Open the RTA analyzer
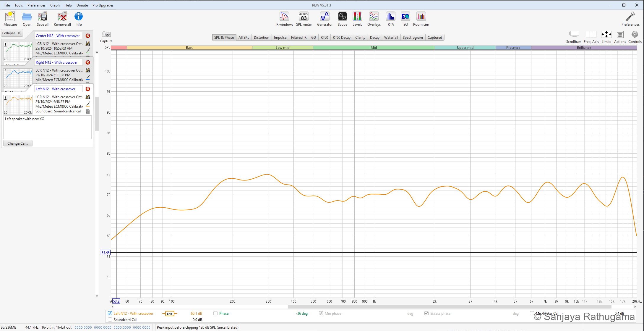 click(x=390, y=17)
